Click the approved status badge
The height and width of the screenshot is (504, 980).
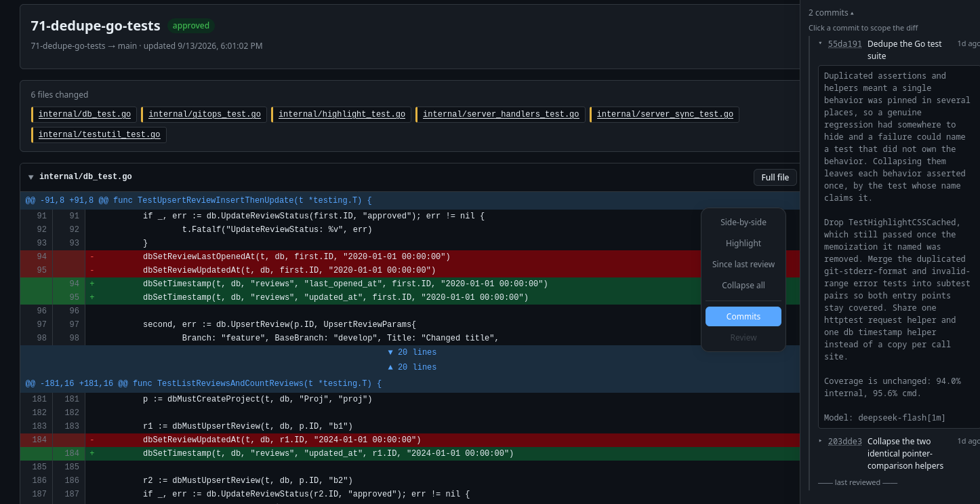pos(191,26)
